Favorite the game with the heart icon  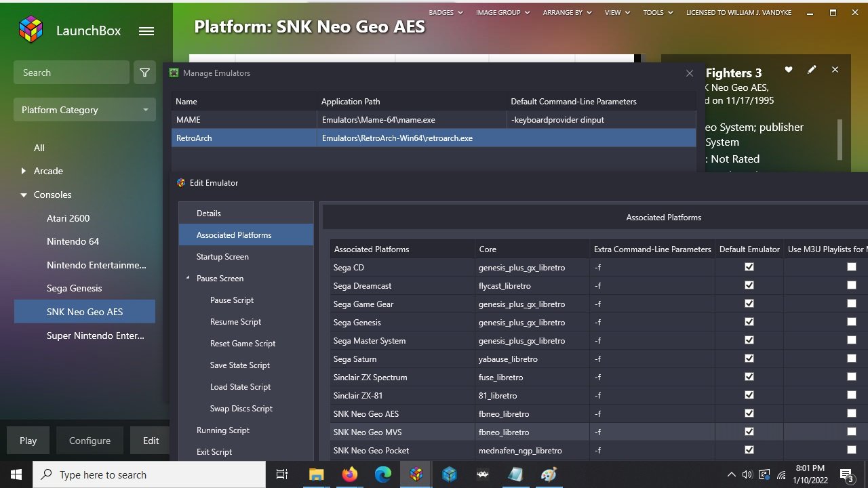789,69
